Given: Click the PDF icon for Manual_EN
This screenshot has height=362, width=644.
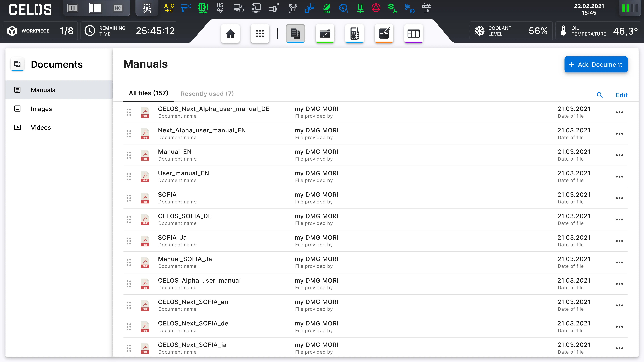Looking at the screenshot, I should 145,155.
